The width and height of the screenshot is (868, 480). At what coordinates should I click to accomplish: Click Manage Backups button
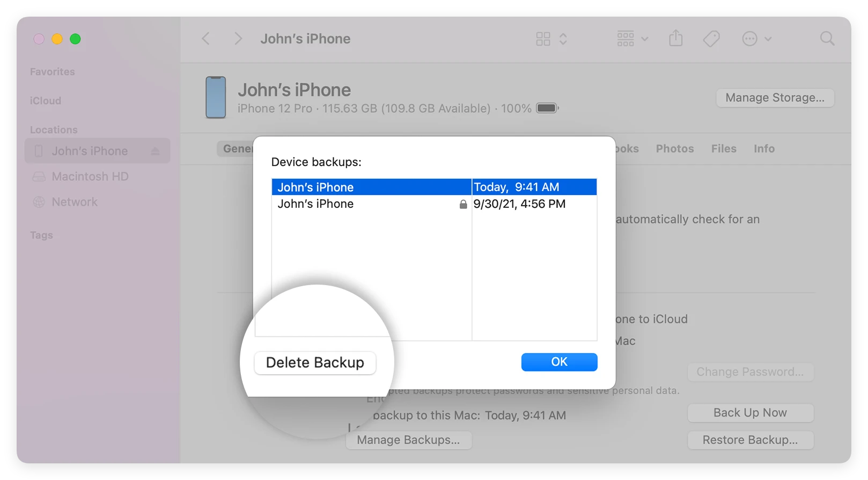tap(408, 440)
